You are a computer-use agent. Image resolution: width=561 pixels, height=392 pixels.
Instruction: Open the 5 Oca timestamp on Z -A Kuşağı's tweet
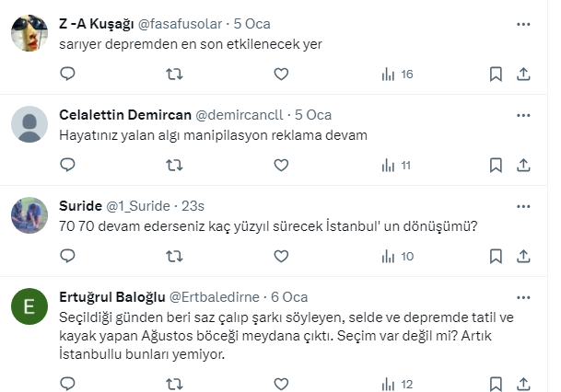pyautogui.click(x=251, y=24)
